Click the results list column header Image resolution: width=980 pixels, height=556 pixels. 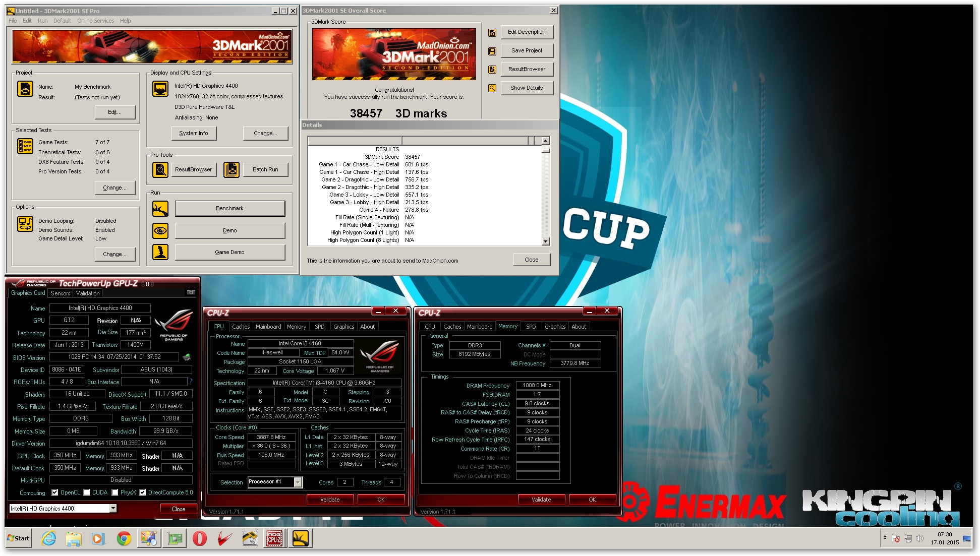click(424, 141)
